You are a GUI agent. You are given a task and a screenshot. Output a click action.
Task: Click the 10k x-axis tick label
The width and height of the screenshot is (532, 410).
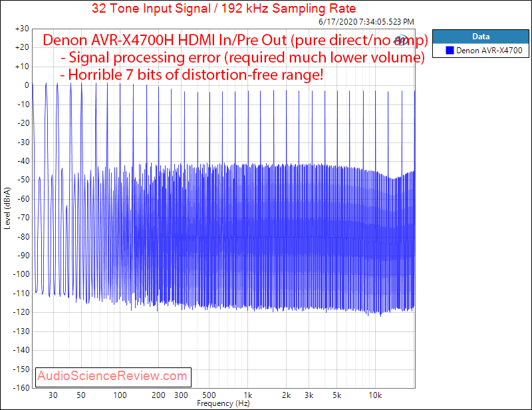(375, 395)
